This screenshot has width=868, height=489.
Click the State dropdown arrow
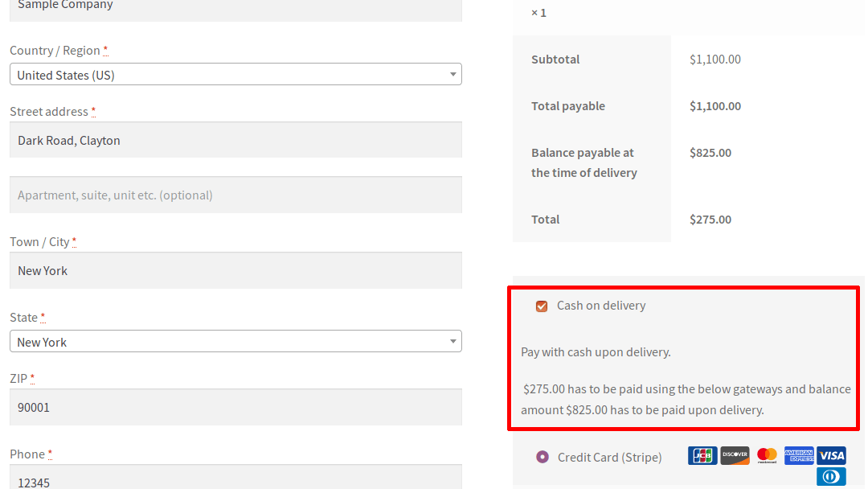[x=452, y=341]
